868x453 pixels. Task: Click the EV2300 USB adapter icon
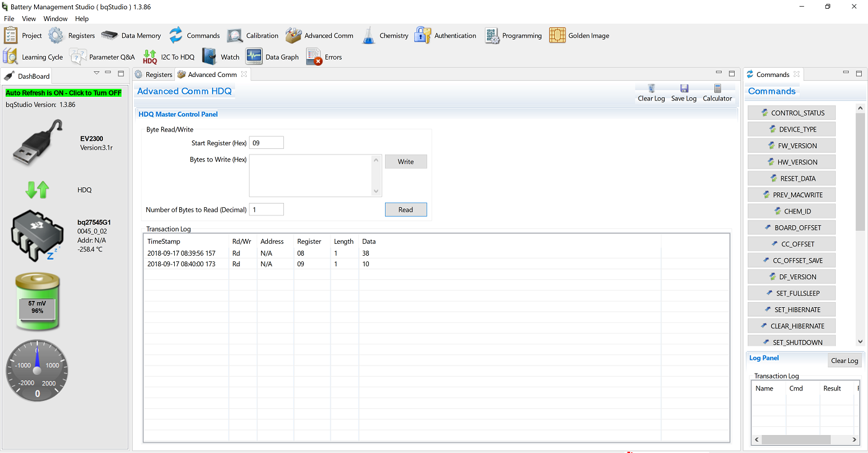point(37,143)
